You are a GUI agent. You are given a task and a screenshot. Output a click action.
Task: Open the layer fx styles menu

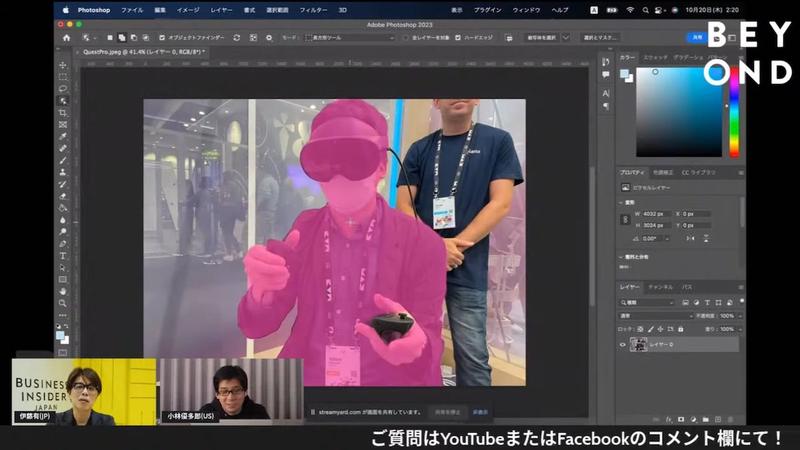[x=668, y=419]
